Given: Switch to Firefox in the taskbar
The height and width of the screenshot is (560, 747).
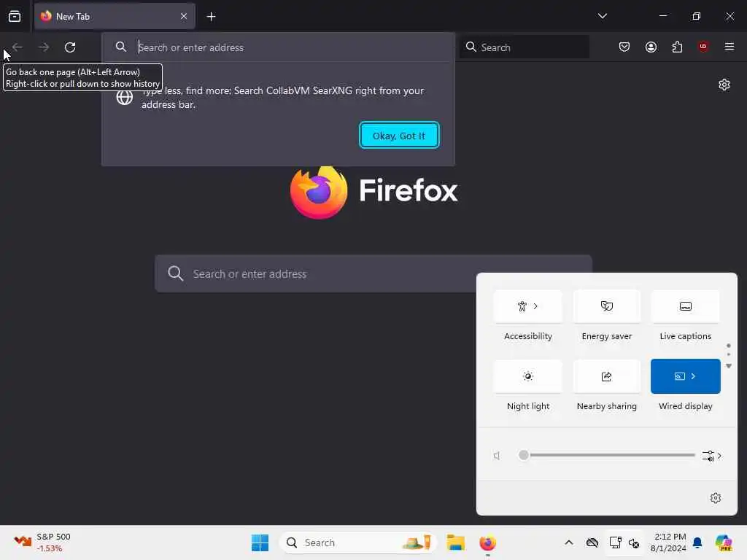Looking at the screenshot, I should pos(487,542).
